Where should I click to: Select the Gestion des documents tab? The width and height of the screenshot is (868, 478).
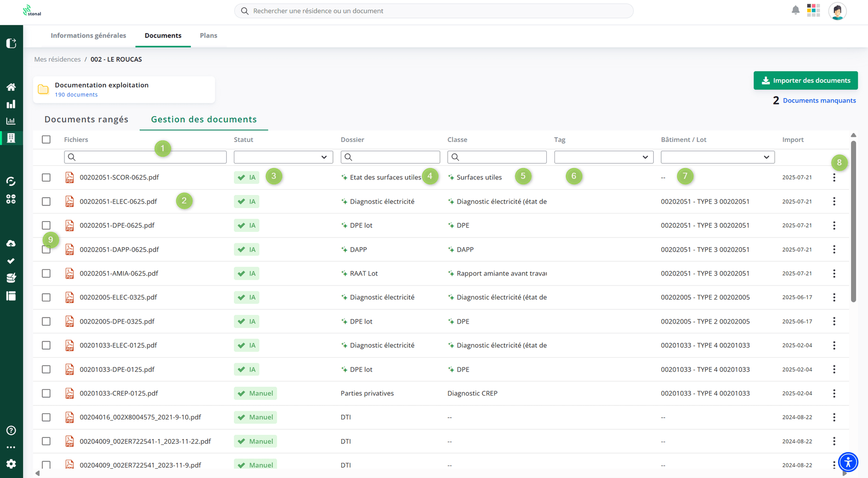pyautogui.click(x=204, y=119)
